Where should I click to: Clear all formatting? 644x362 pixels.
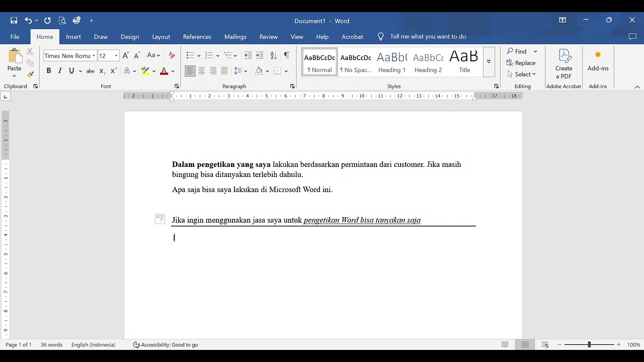pos(172,56)
